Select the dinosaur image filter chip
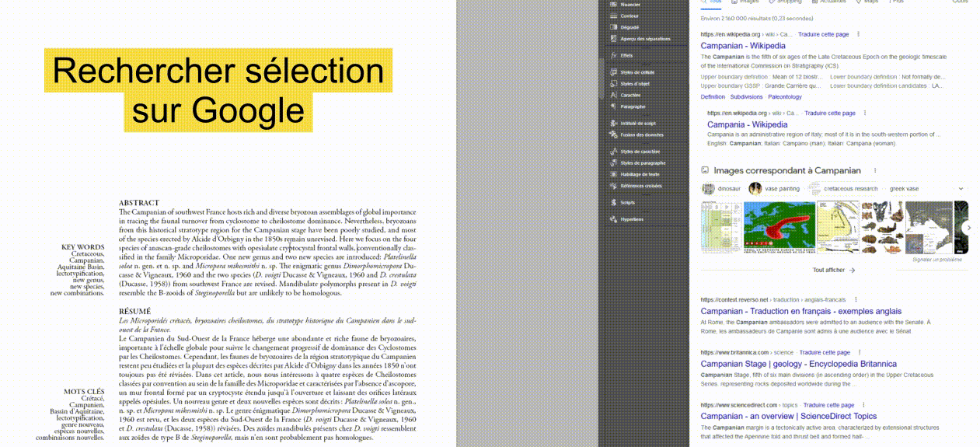Viewport: 980px width, 447px height. pyautogui.click(x=722, y=188)
